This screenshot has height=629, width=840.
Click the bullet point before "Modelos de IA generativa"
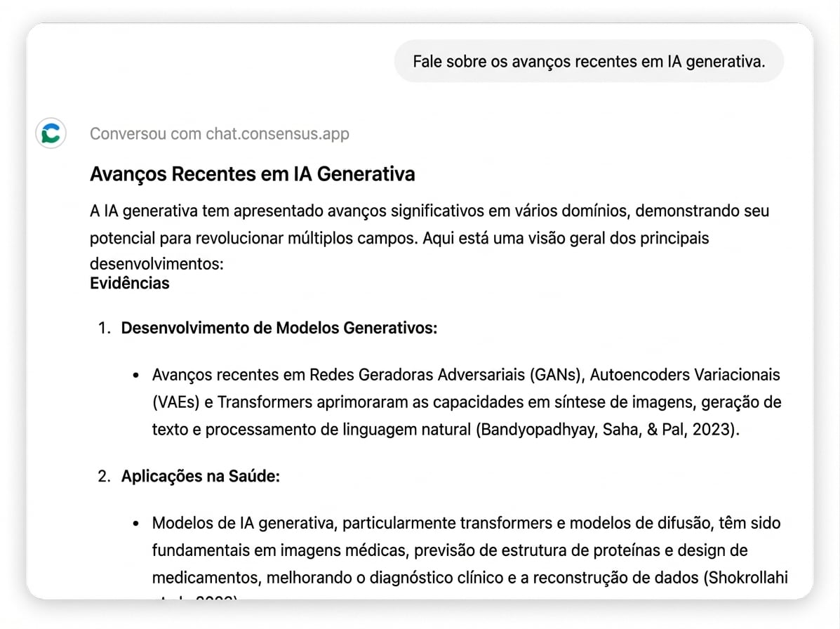tap(137, 524)
